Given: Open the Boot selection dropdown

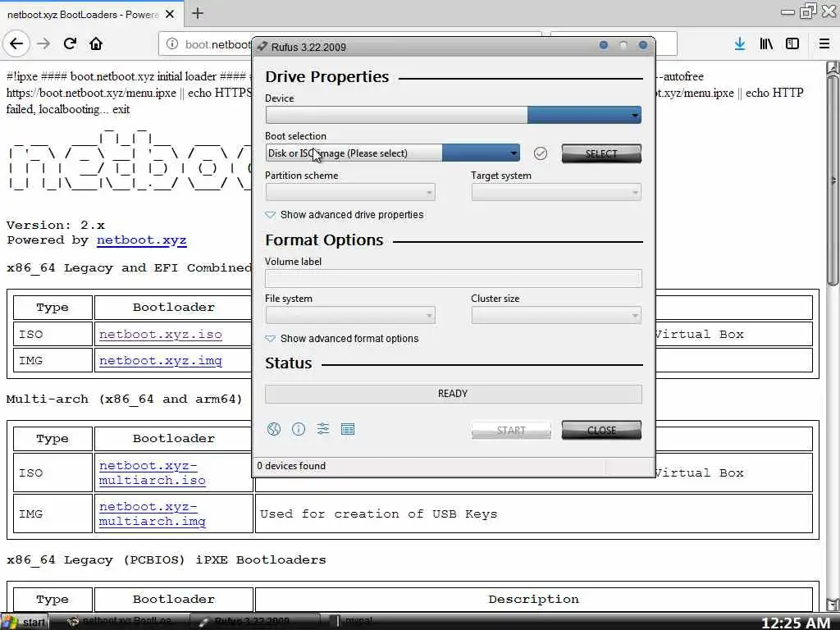Looking at the screenshot, I should (x=393, y=153).
